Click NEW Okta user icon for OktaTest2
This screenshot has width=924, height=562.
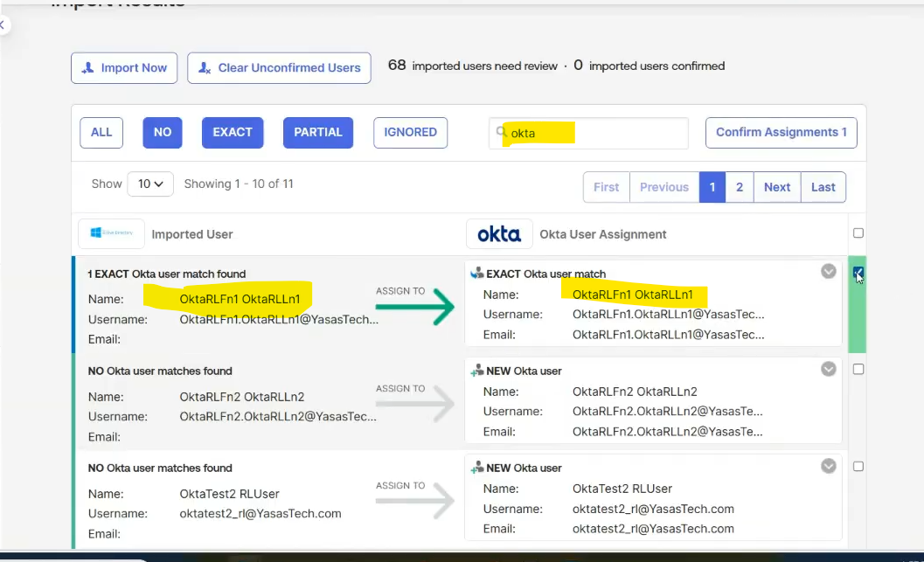(476, 468)
